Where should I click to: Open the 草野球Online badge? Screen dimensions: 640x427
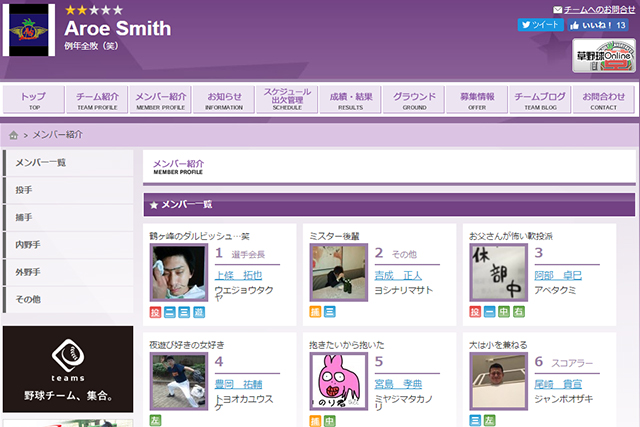pyautogui.click(x=604, y=57)
